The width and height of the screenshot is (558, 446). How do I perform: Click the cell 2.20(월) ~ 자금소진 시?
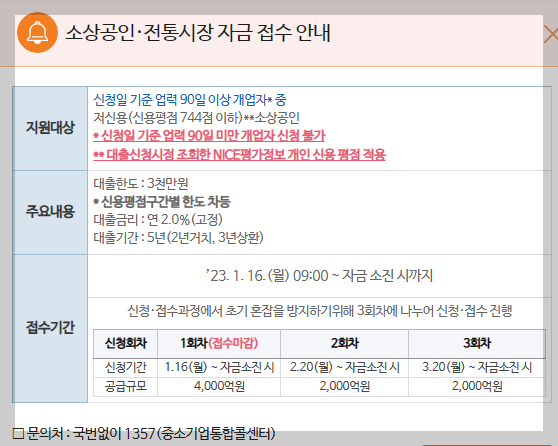[344, 367]
